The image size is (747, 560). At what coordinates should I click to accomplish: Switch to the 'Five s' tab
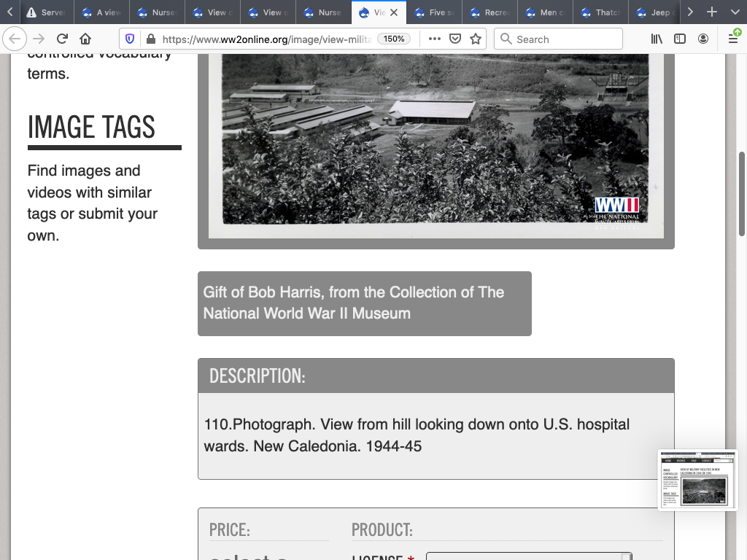pyautogui.click(x=435, y=12)
